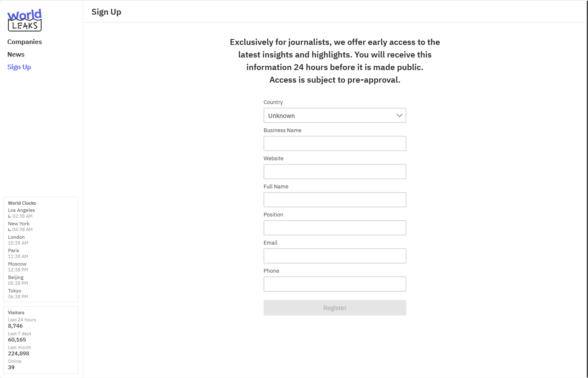Click the Phone number field
The height and width of the screenshot is (378, 588).
pos(335,284)
